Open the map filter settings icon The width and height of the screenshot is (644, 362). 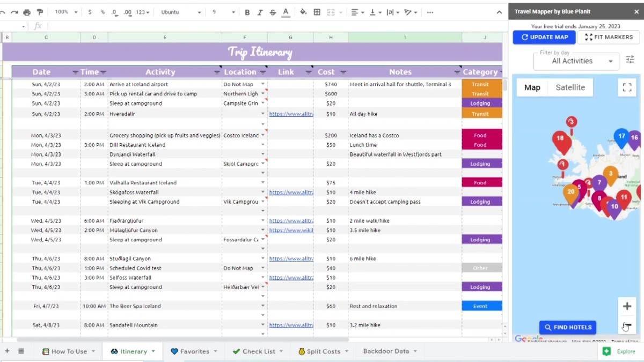[x=630, y=60]
